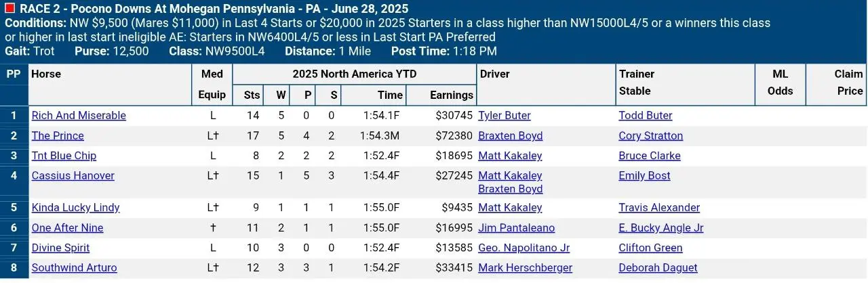The height and width of the screenshot is (283, 868).
Task: View Kinda Lucky Lindy horse profile
Action: [75, 208]
